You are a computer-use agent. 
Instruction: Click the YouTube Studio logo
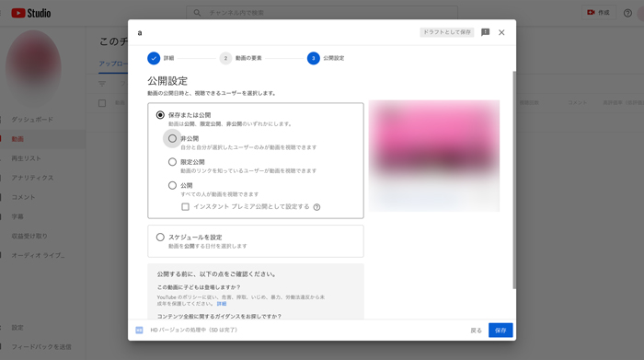pos(31,13)
